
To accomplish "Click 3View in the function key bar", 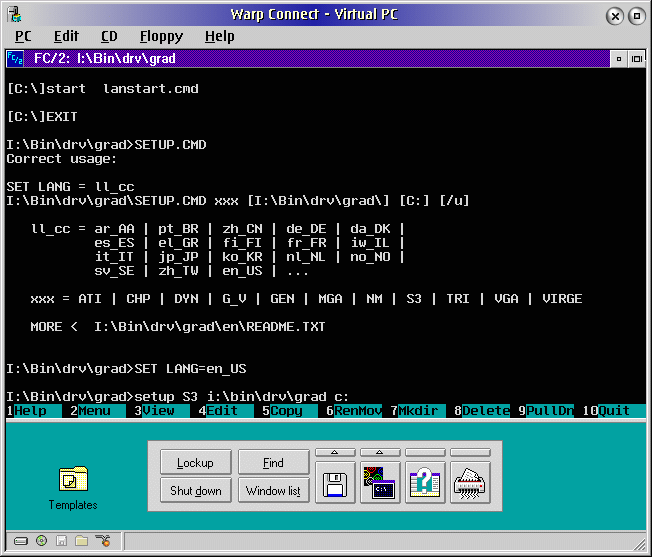I will [162, 411].
